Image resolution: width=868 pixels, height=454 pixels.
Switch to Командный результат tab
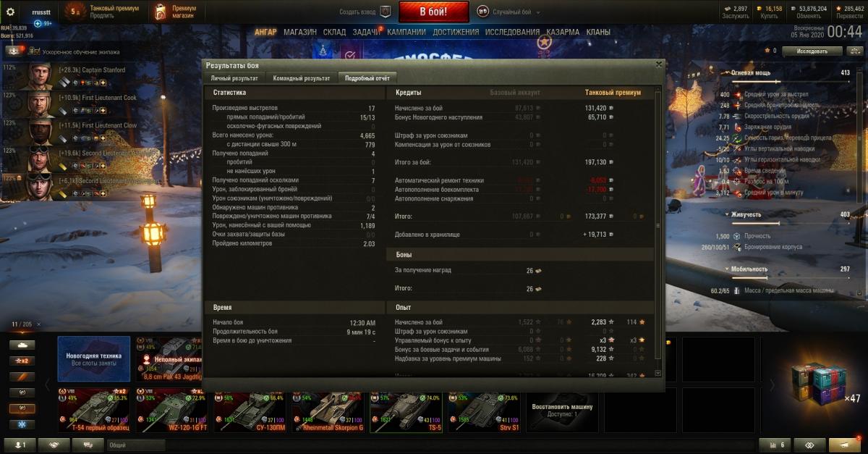tap(302, 78)
